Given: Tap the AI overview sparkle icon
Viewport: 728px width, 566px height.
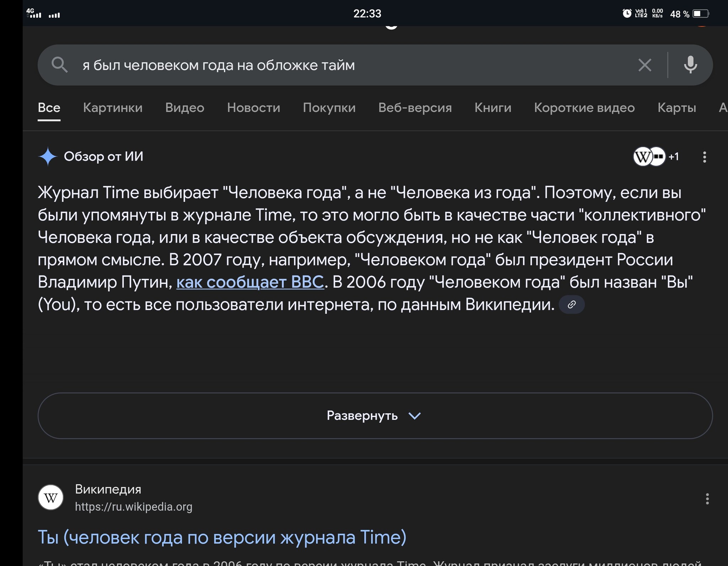Looking at the screenshot, I should 48,156.
